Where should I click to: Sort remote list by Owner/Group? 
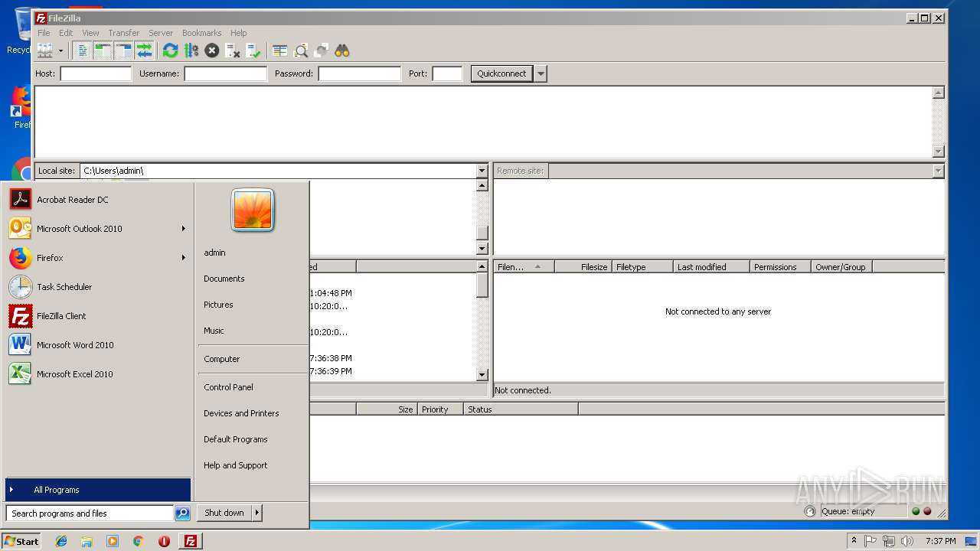point(841,267)
